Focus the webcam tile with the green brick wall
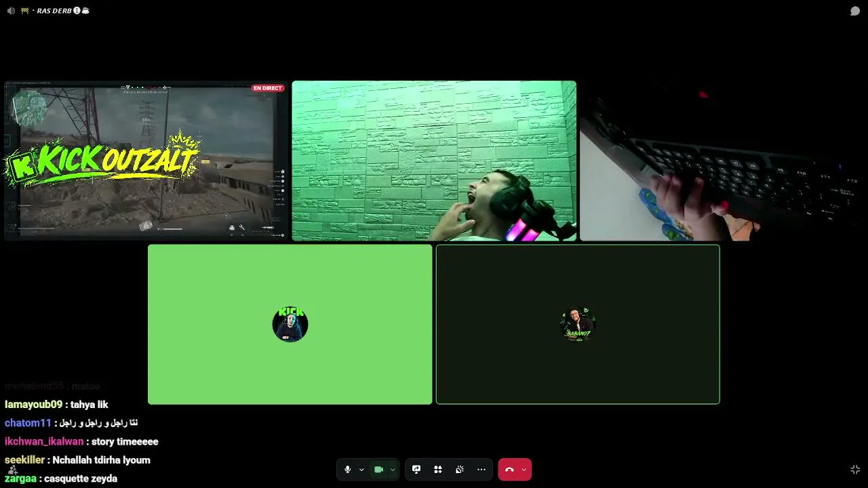Viewport: 868px width, 488px height. point(434,161)
